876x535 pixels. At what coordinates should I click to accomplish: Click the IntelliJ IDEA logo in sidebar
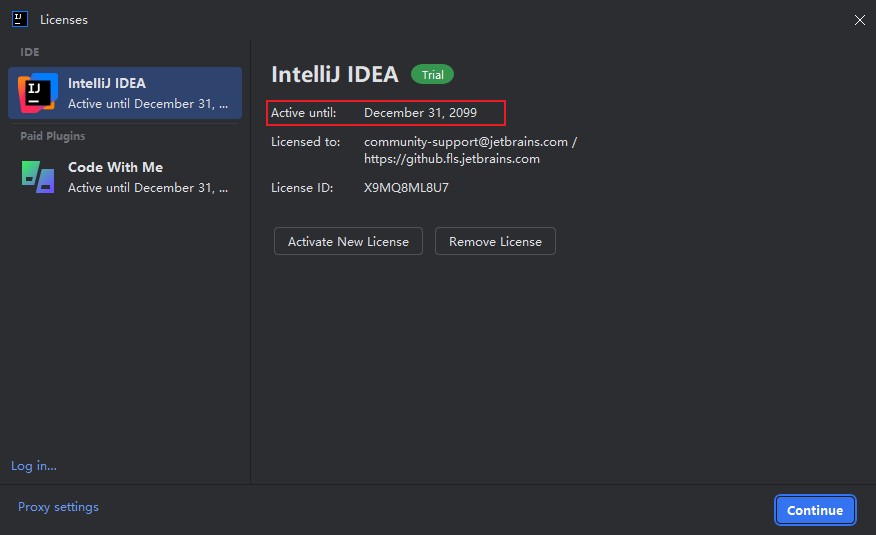tap(37, 93)
